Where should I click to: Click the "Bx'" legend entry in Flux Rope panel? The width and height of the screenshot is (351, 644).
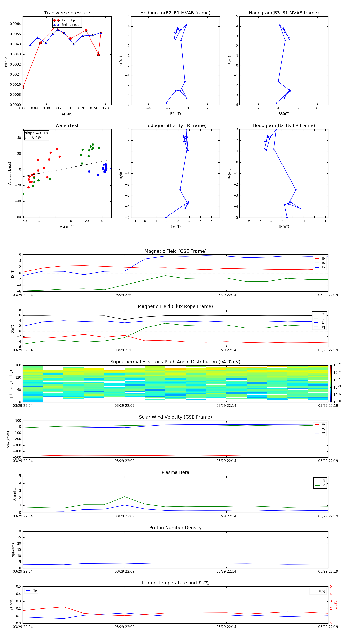[320, 314]
